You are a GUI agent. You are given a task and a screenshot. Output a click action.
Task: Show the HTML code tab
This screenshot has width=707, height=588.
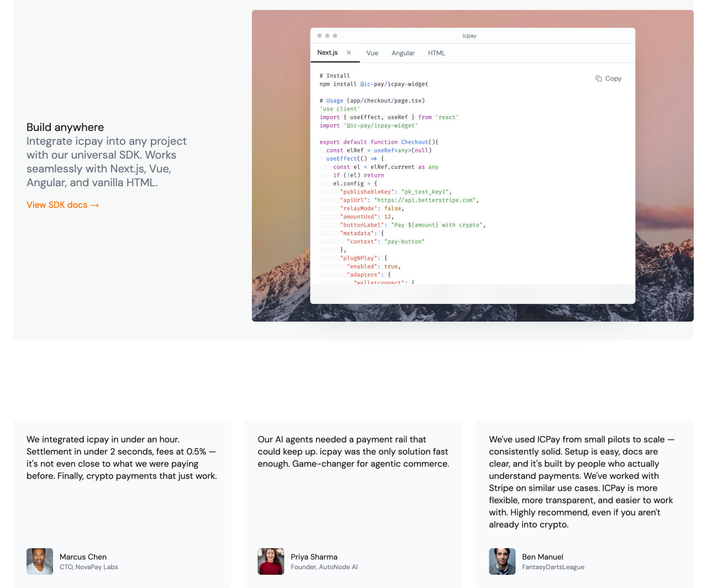click(x=436, y=53)
